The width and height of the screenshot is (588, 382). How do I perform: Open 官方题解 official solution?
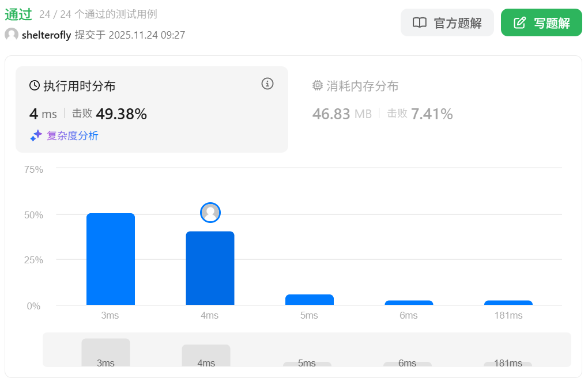pos(447,23)
